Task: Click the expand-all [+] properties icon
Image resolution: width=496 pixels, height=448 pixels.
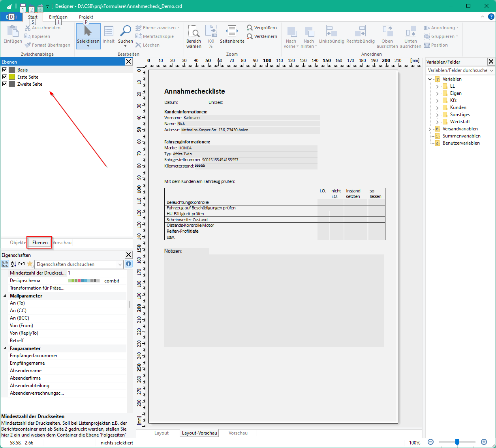Action: (x=21, y=264)
